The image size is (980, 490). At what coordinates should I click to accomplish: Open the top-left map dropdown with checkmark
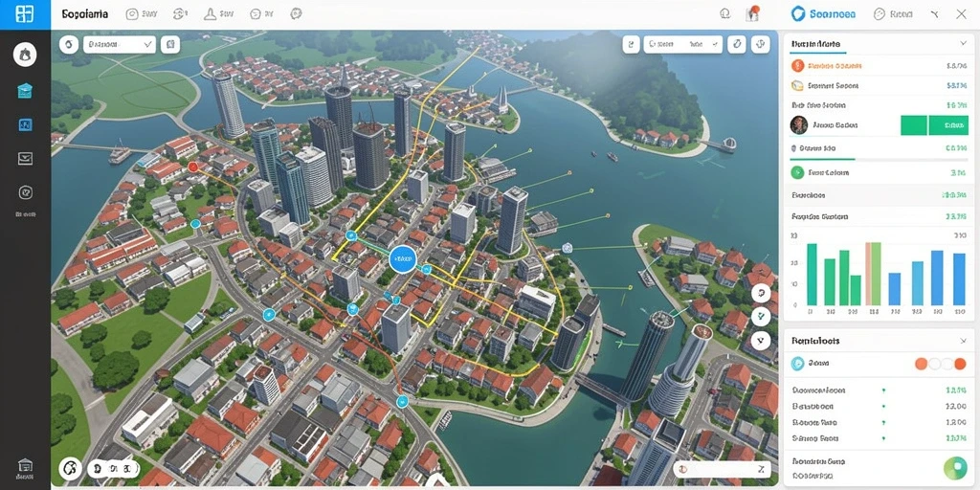[119, 44]
